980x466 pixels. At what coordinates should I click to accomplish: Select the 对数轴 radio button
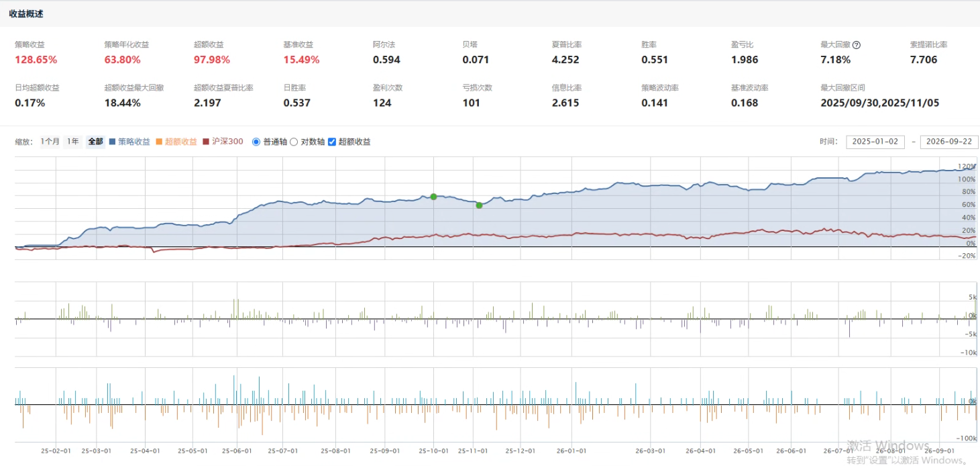pos(294,142)
